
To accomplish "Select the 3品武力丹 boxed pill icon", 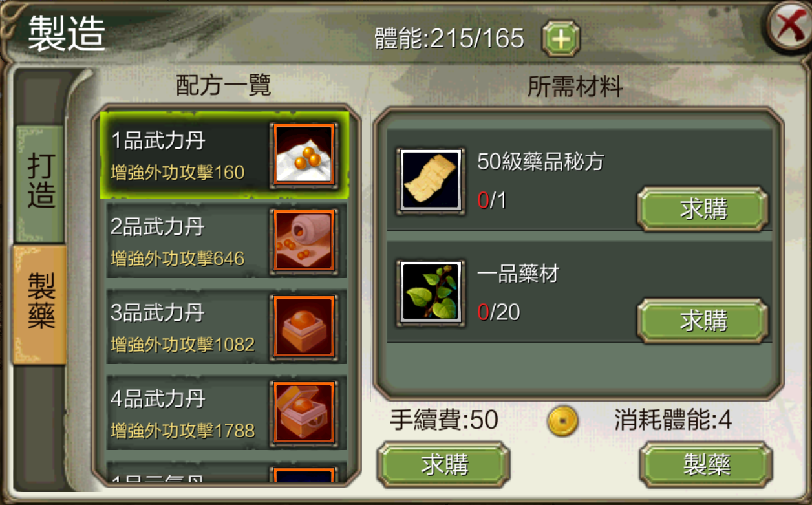I will [x=304, y=327].
